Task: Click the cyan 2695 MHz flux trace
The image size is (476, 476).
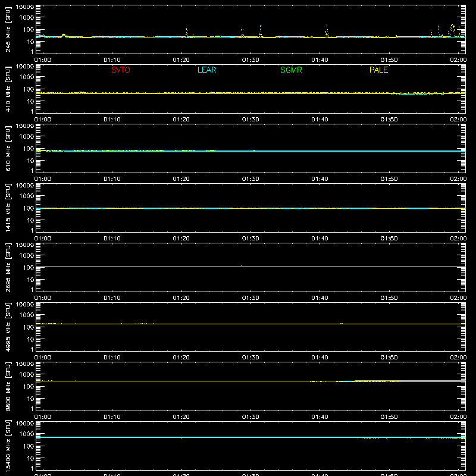Action: pyautogui.click(x=250, y=266)
